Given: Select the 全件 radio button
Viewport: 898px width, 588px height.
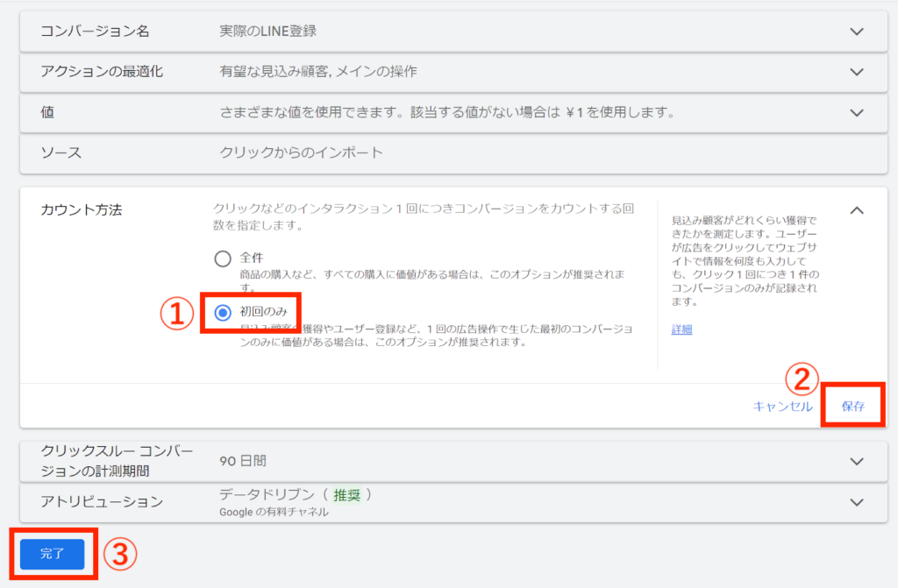Looking at the screenshot, I should pyautogui.click(x=223, y=259).
